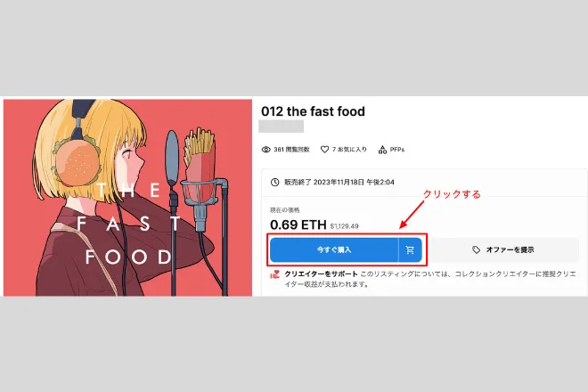
Task: Click the clock icon beside sale end
Action: coord(275,183)
